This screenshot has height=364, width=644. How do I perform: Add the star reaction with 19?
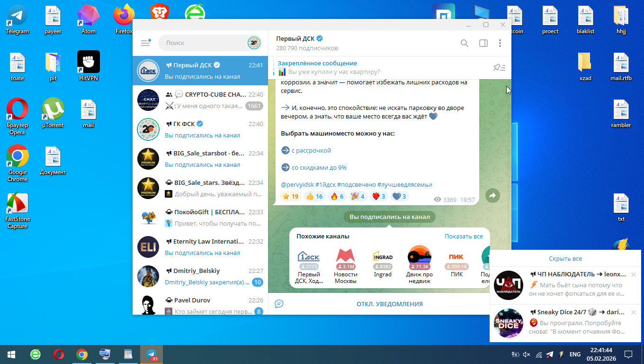coord(290,196)
